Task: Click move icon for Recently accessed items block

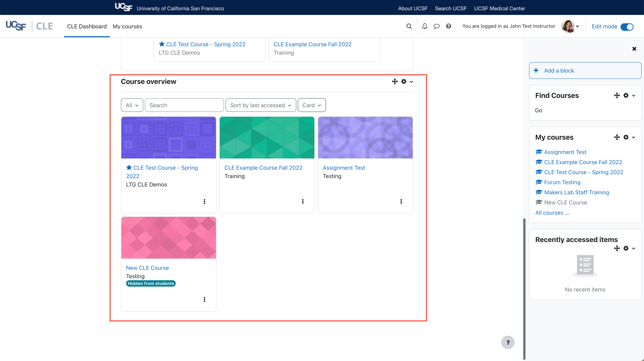Action: coord(617,248)
